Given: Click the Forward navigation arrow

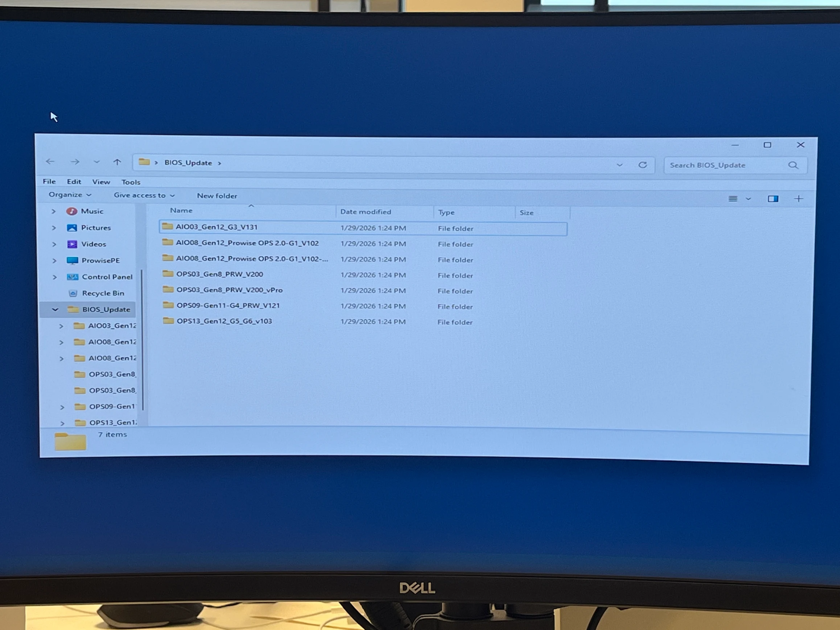Looking at the screenshot, I should tap(75, 162).
